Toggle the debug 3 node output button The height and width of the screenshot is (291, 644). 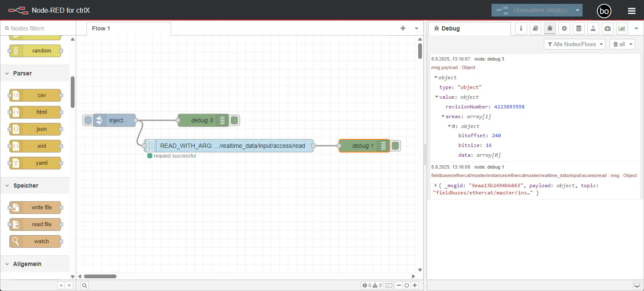click(x=234, y=120)
